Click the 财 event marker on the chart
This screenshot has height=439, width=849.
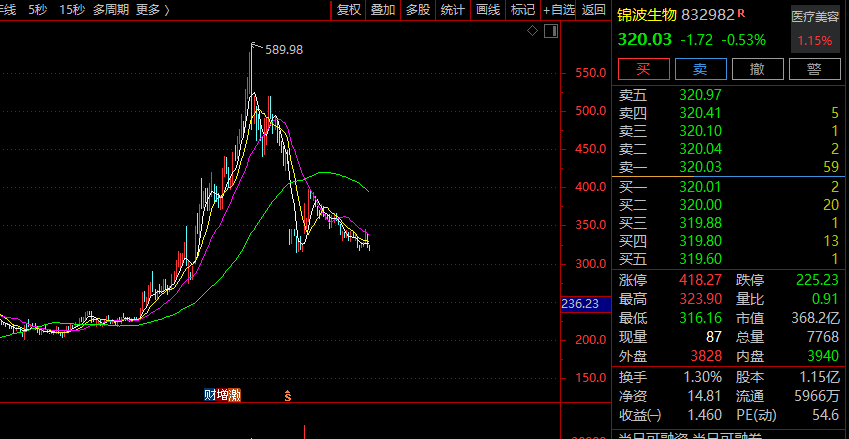(210, 395)
